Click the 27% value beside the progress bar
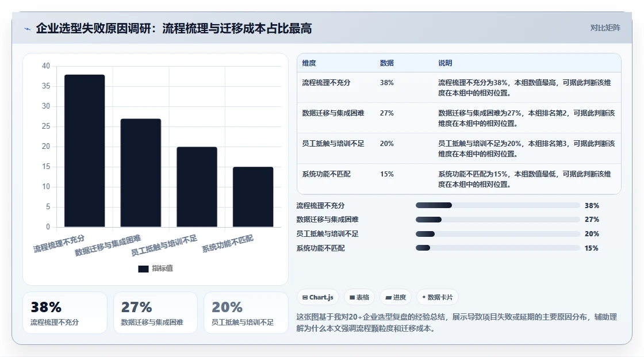 (592, 220)
